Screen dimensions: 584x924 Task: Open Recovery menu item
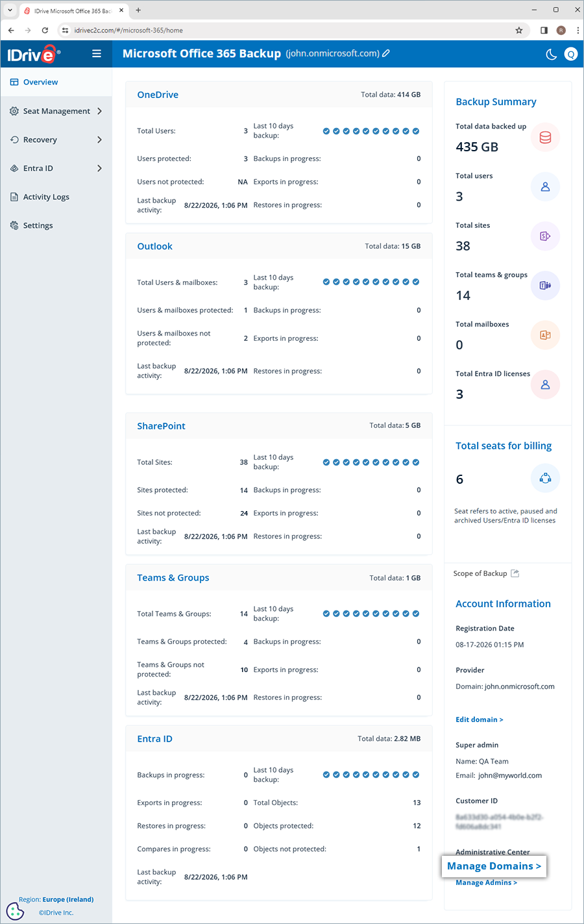[x=56, y=140]
